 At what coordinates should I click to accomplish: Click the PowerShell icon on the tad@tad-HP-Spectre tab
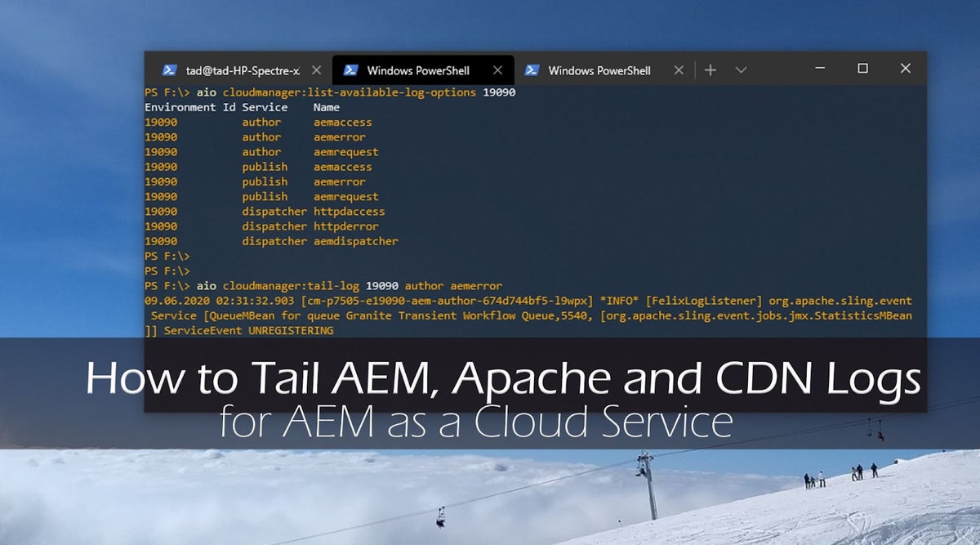click(170, 70)
